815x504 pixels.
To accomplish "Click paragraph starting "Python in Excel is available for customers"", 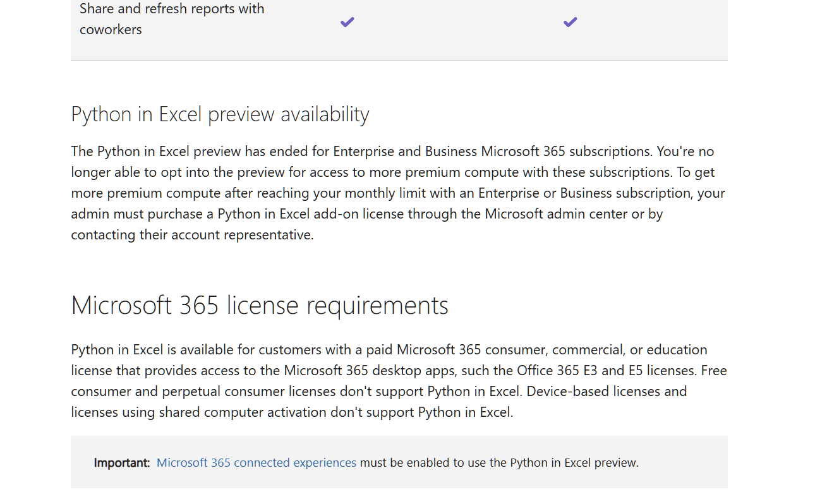I will tap(399, 381).
